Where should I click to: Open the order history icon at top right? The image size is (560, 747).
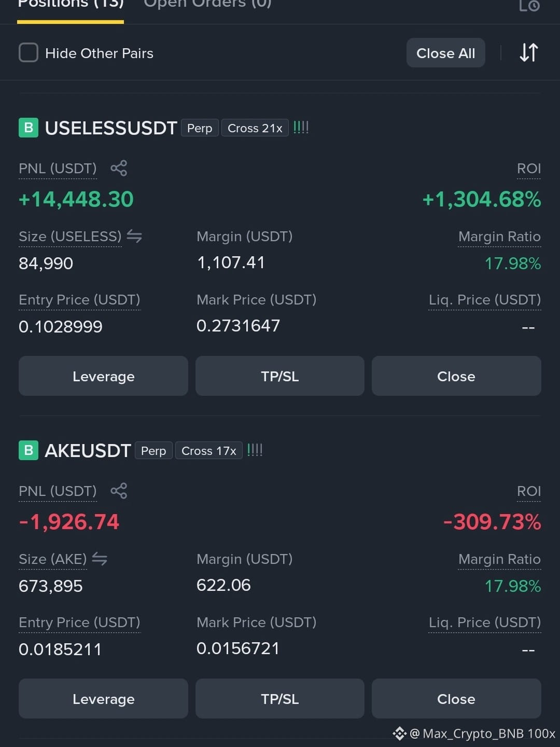coord(529,5)
